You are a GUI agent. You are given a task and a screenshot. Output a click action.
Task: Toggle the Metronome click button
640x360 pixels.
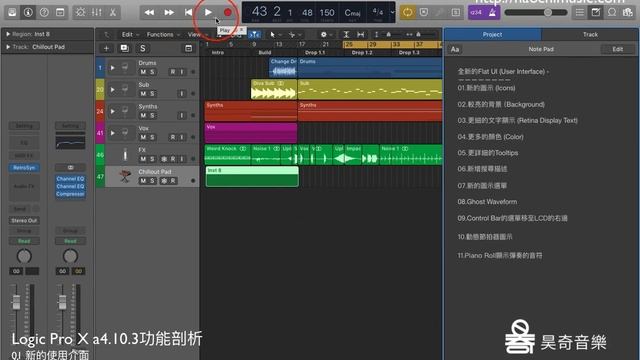point(492,12)
